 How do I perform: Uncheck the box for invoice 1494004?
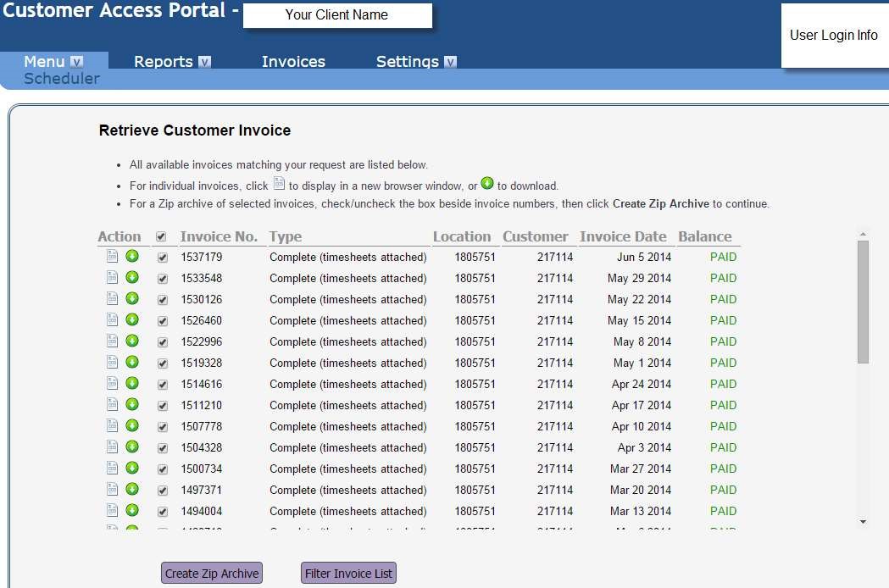click(163, 512)
